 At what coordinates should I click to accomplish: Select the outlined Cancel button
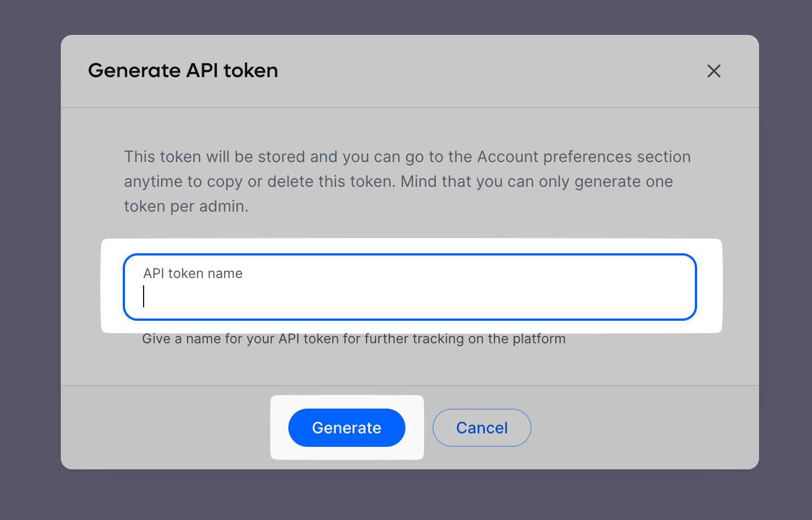[x=481, y=428]
